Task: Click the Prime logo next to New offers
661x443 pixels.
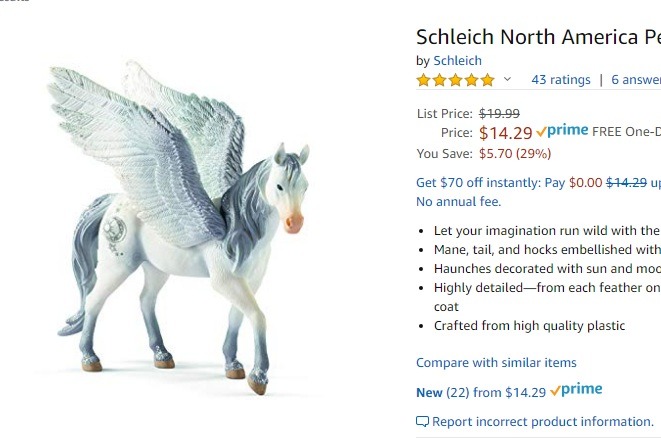Action: [x=576, y=391]
